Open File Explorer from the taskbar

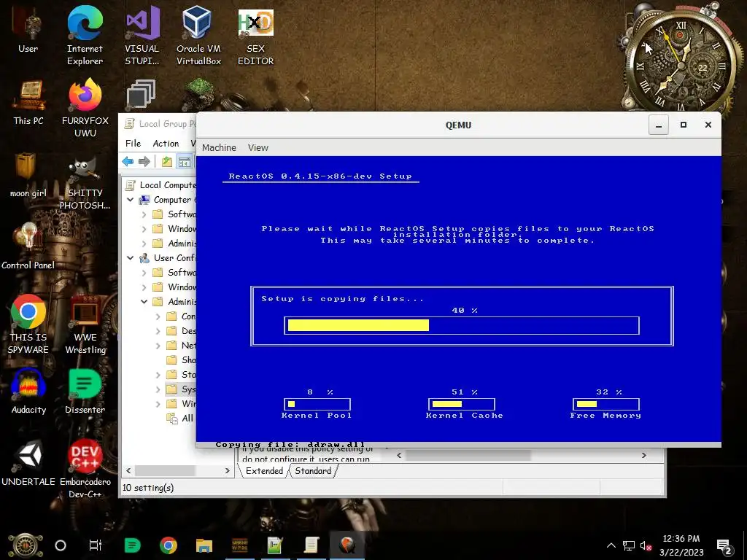click(x=204, y=545)
